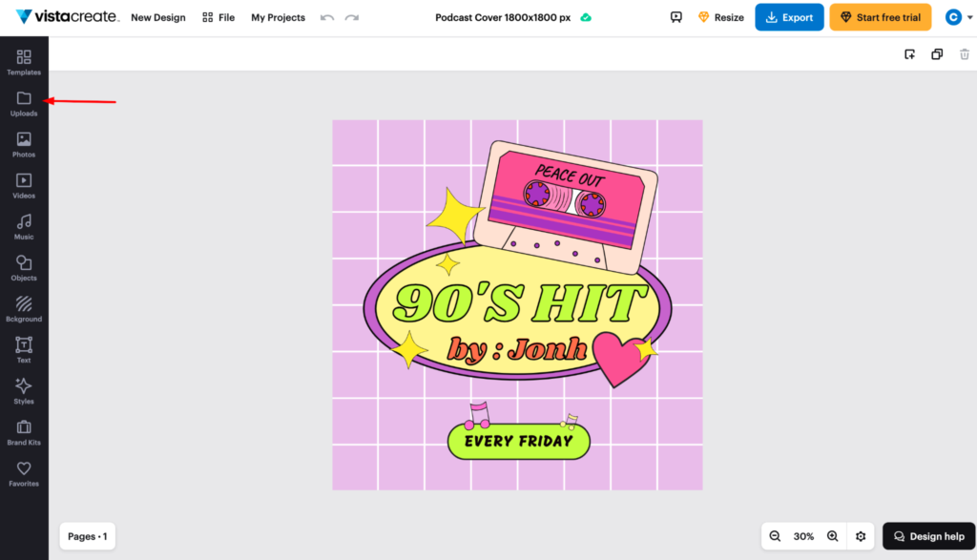Image resolution: width=977 pixels, height=560 pixels.
Task: Delete page with trash icon
Action: click(x=965, y=54)
